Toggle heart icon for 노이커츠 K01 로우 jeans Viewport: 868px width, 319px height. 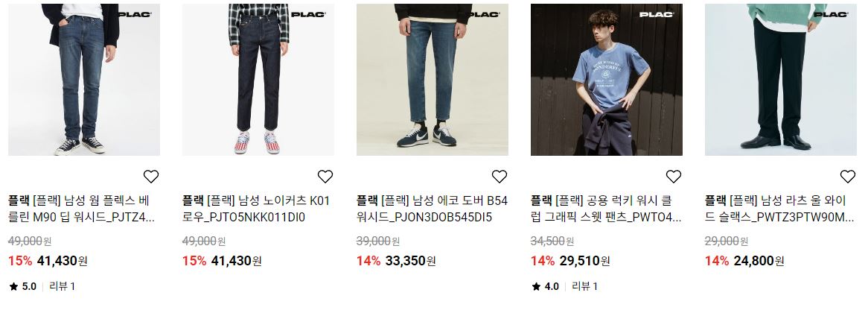tap(325, 177)
